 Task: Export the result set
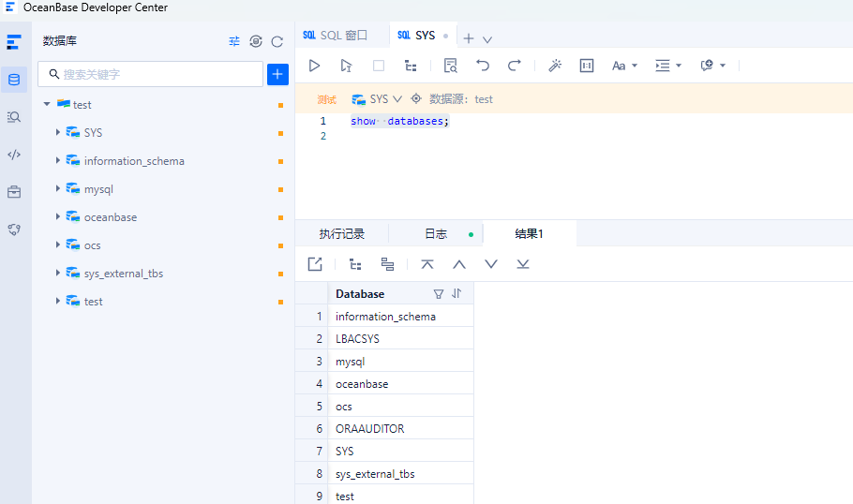pos(315,264)
